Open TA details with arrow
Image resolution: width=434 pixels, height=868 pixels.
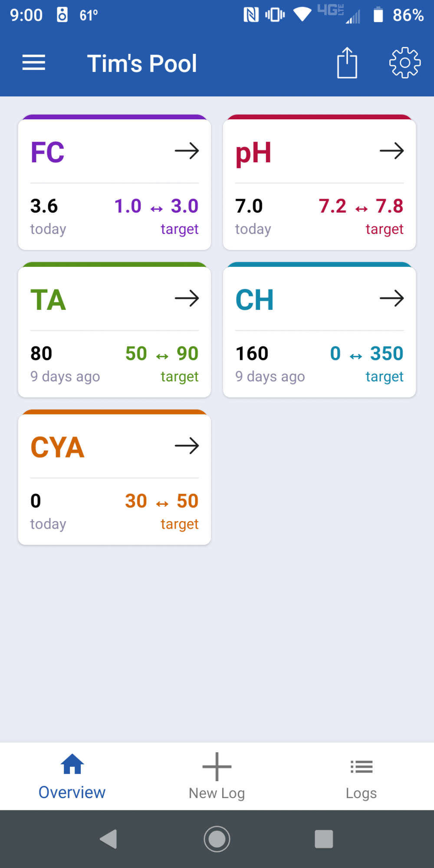coord(187,299)
